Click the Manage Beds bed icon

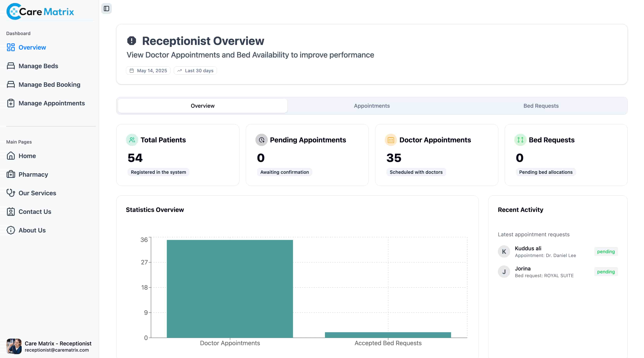[11, 66]
